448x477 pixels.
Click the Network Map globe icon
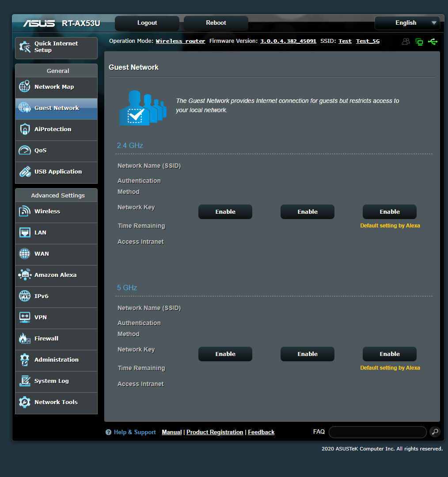pos(25,87)
